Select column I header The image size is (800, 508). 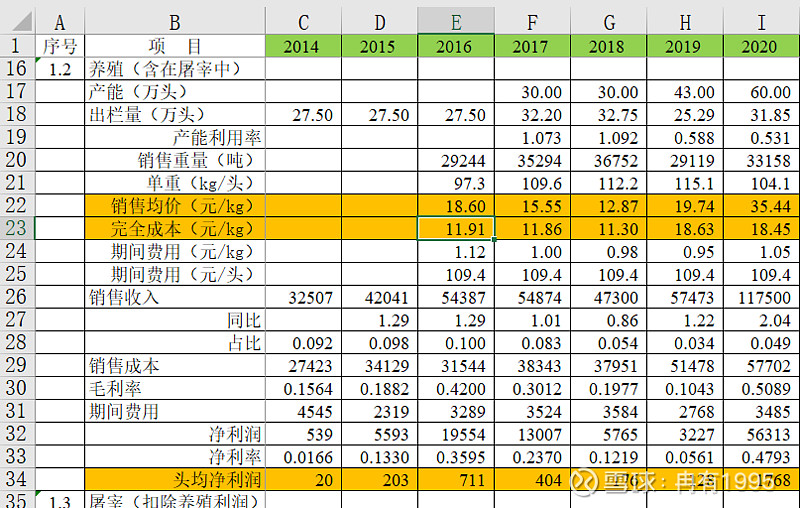[x=761, y=22]
